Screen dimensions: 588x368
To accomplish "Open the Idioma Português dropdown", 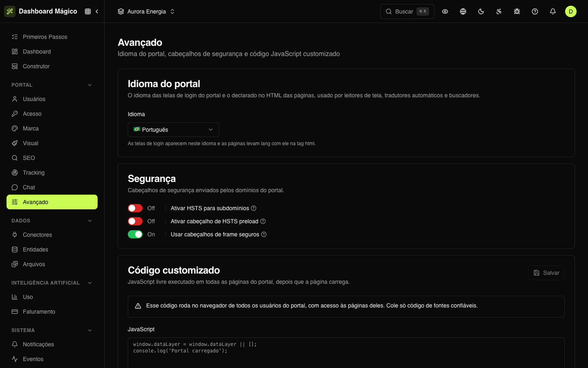I will pos(174,130).
